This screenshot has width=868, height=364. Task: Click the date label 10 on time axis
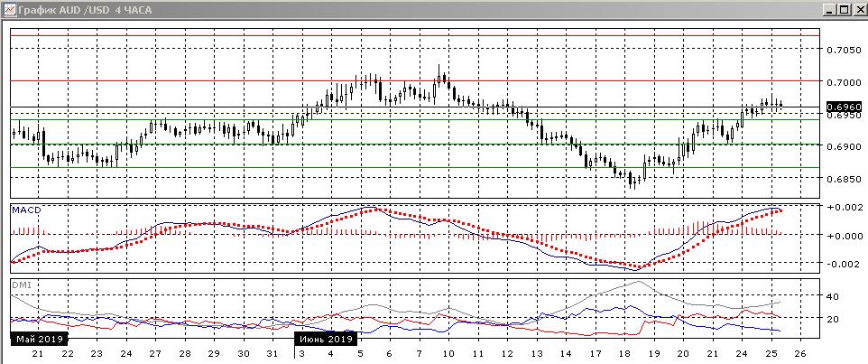(448, 353)
